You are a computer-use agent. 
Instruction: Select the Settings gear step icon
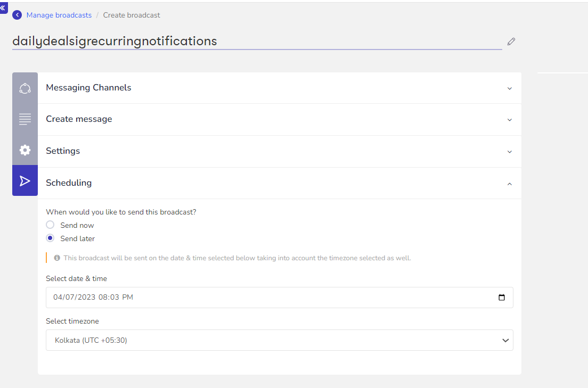[x=25, y=150]
